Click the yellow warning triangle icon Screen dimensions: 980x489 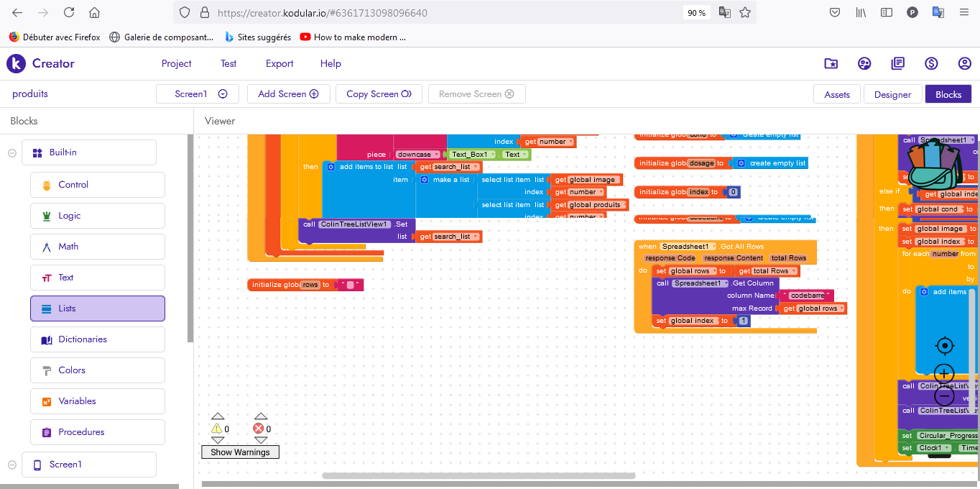pos(217,429)
